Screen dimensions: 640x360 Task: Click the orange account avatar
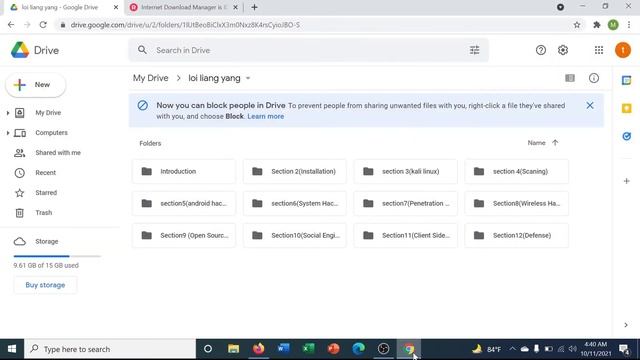pos(623,50)
